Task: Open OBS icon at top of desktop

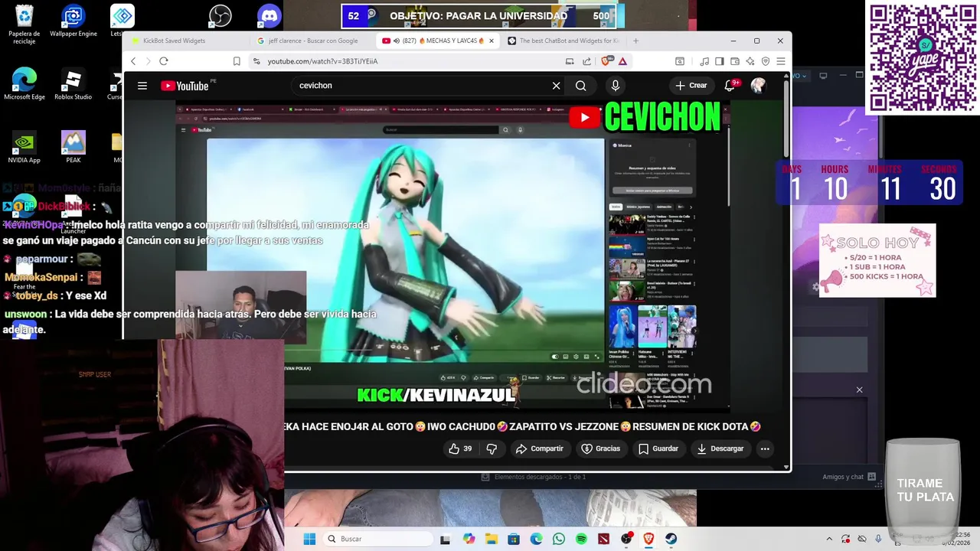Action: point(220,15)
